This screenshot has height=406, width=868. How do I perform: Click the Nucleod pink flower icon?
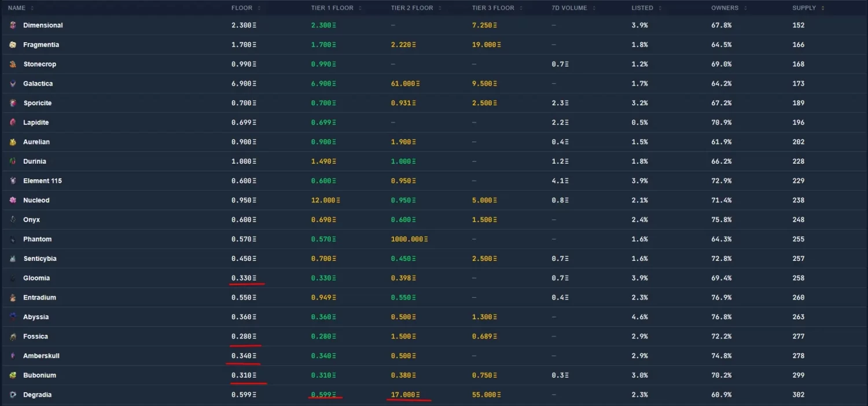click(13, 201)
